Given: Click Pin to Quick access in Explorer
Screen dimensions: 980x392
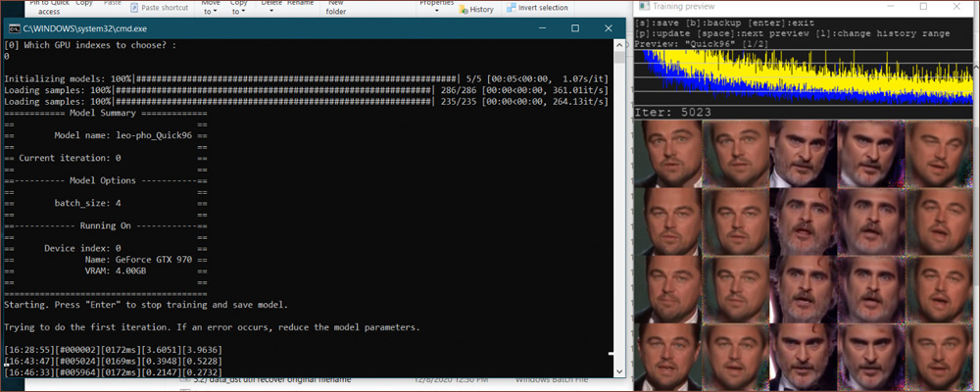Looking at the screenshot, I should [49, 6].
